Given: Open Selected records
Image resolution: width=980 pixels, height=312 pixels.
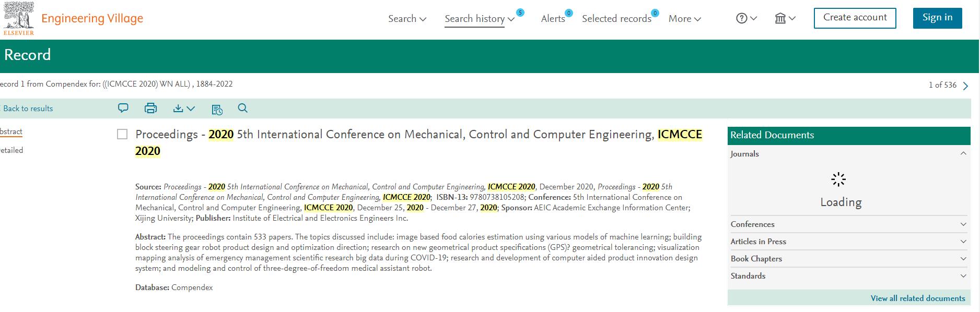Looking at the screenshot, I should [x=616, y=19].
